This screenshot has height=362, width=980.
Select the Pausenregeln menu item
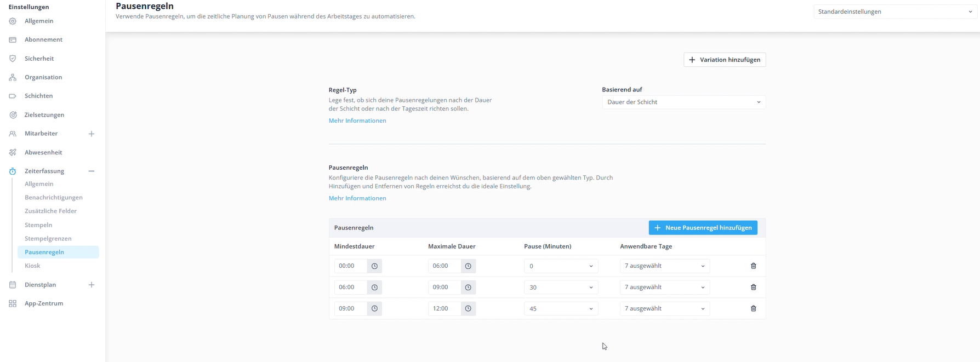58,252
